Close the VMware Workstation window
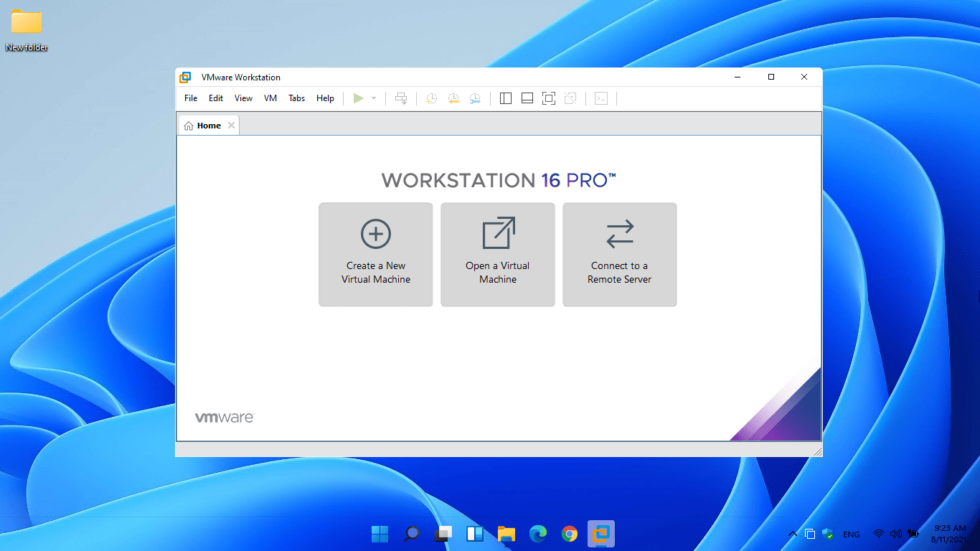Viewport: 980px width, 551px height. (x=804, y=77)
